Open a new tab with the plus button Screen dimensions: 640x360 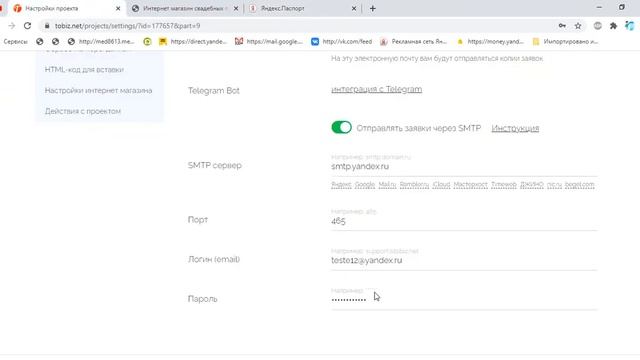click(372, 8)
